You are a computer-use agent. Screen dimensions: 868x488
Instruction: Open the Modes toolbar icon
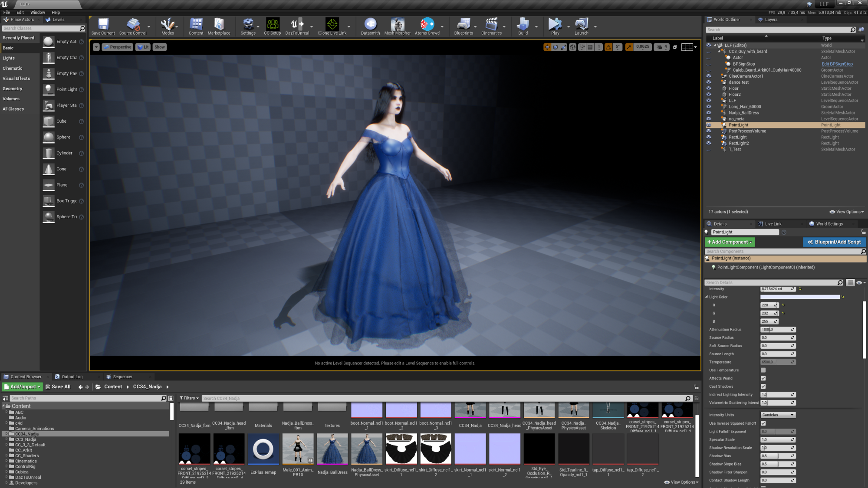coord(168,26)
